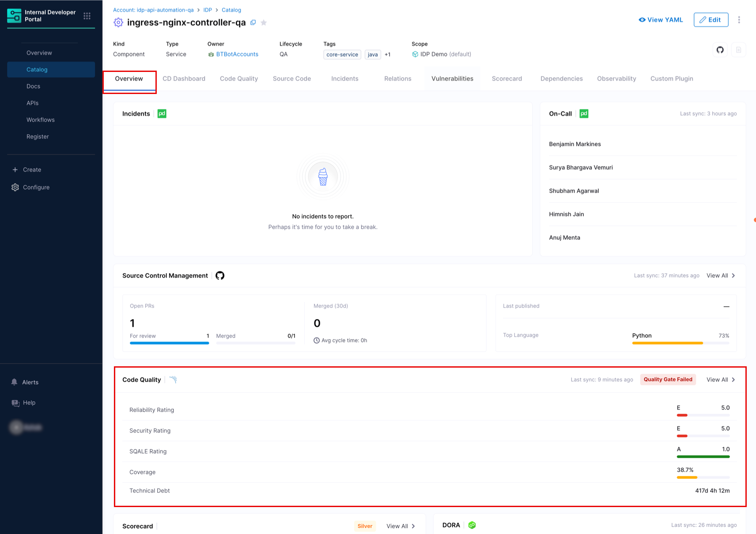The image size is (756, 534).
Task: Click the PagerDuty icon in On-Call card
Action: pos(584,113)
